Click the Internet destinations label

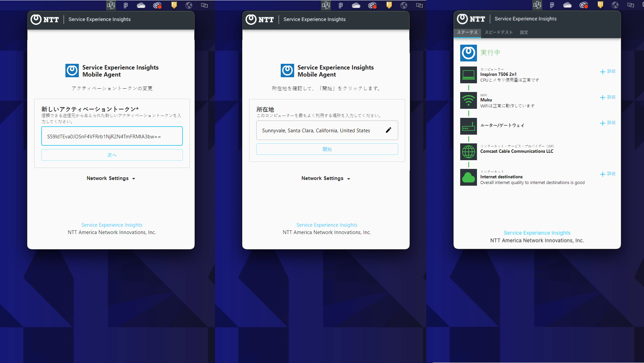(501, 177)
